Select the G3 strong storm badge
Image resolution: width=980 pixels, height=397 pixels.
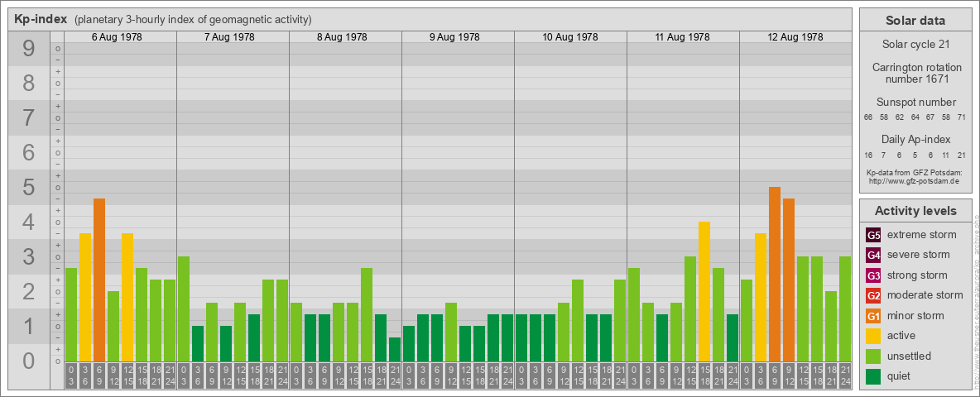[x=873, y=275]
